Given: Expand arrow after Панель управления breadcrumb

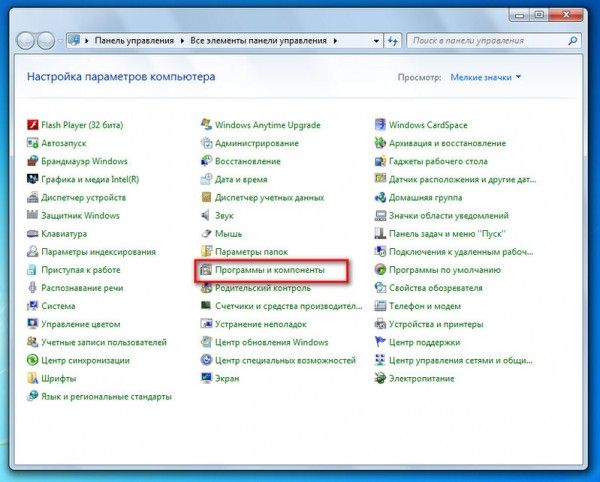Looking at the screenshot, I should point(182,41).
